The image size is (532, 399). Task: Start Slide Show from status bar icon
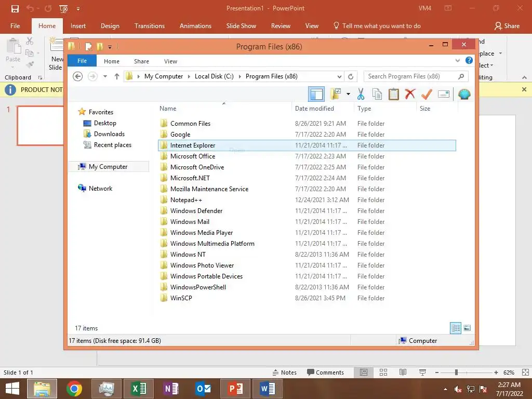point(422,372)
